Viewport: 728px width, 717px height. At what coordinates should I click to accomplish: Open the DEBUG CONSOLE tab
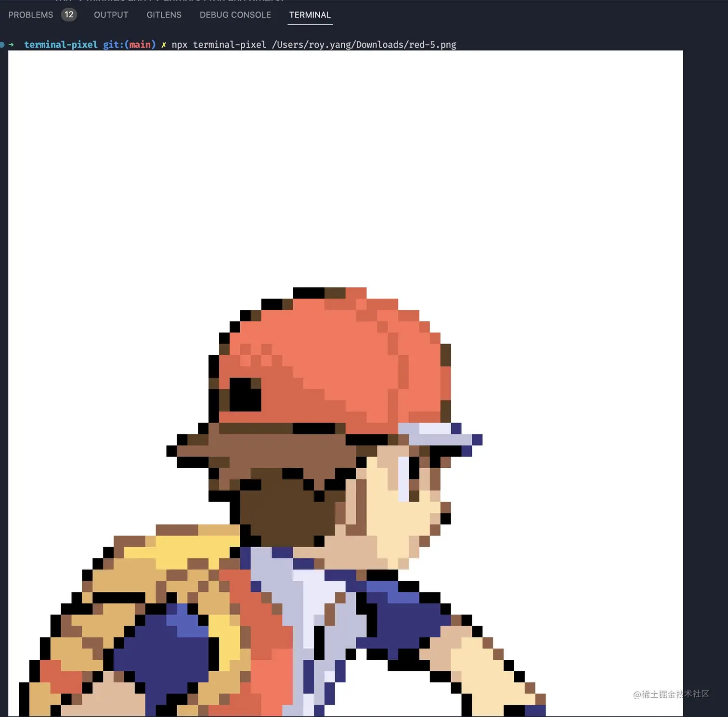point(235,15)
